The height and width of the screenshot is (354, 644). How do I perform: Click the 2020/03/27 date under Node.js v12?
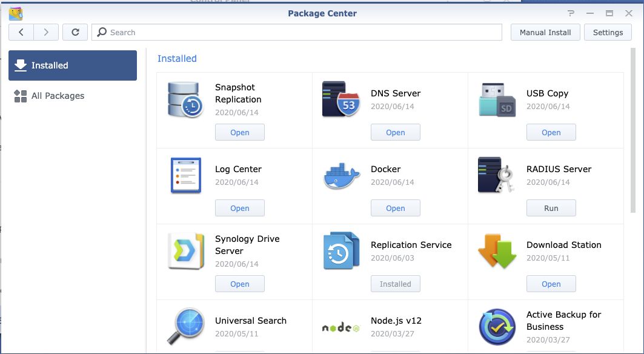click(x=393, y=333)
